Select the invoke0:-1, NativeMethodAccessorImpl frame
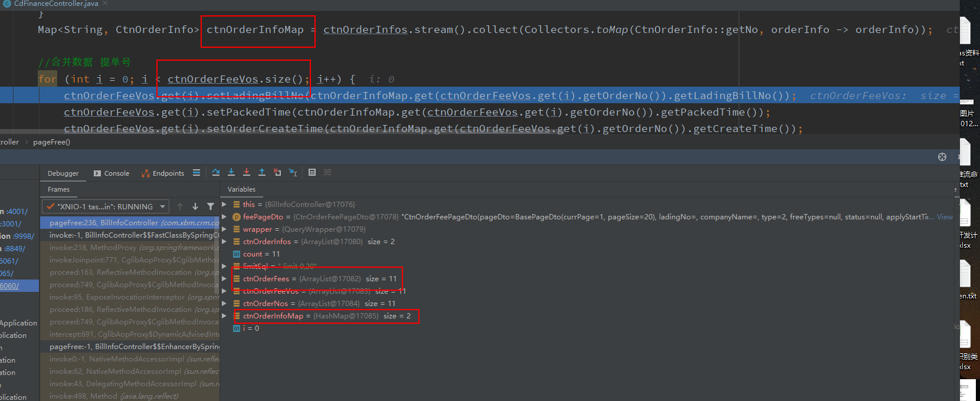Screen dimensions: 980x401 (x=130, y=359)
